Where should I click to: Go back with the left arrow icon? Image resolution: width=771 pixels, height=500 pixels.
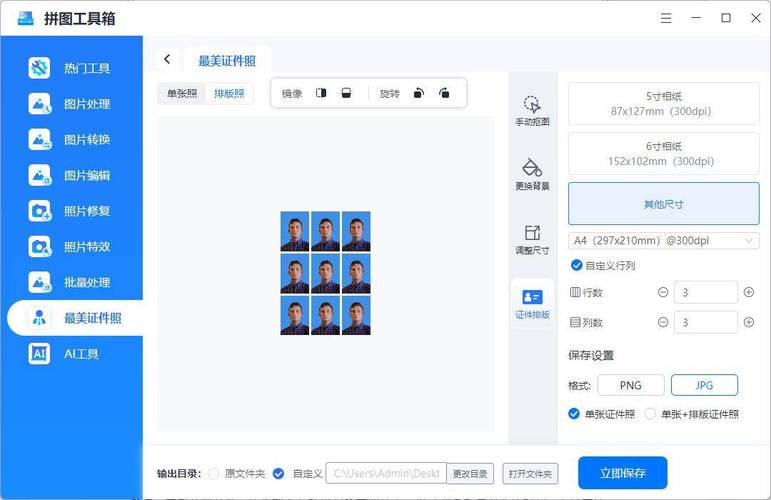coord(167,60)
